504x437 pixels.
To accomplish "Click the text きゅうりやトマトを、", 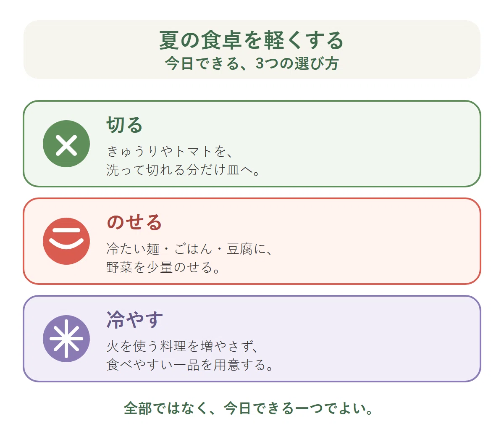I will coord(170,151).
